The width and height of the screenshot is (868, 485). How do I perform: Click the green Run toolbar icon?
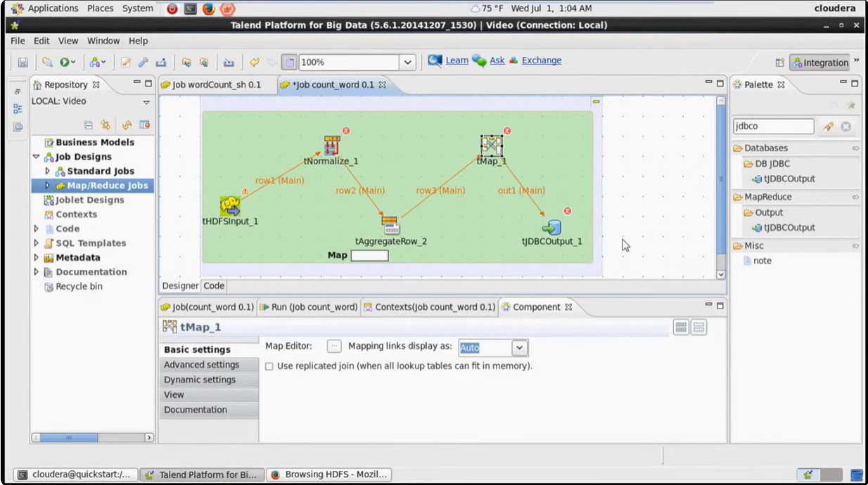click(65, 63)
